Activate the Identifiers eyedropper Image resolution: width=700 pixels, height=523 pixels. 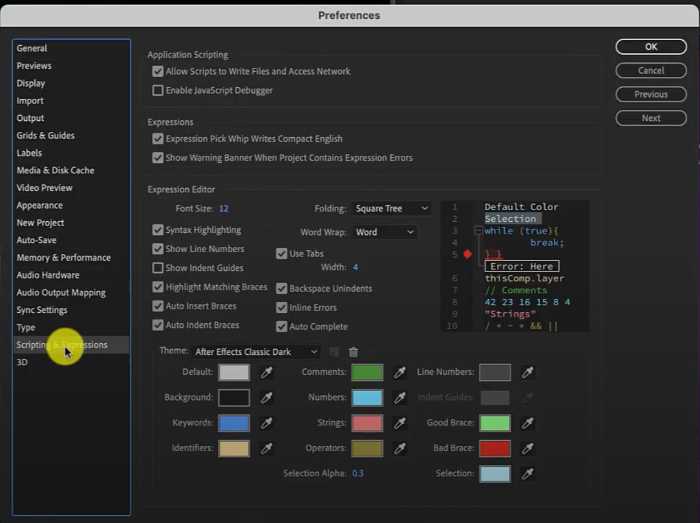point(267,448)
